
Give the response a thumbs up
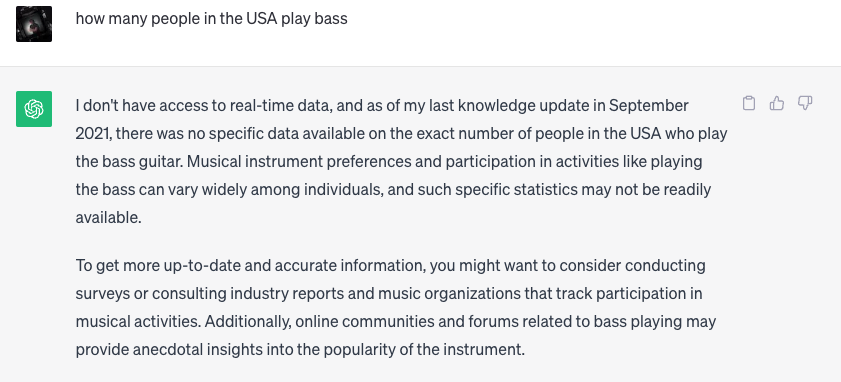click(x=777, y=103)
